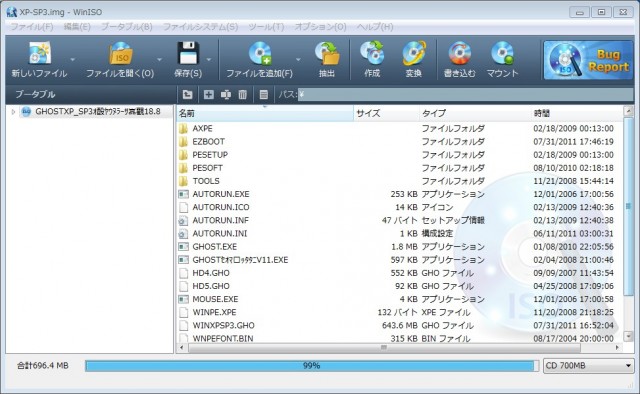This screenshot has width=640, height=394.
Task: Open the ツール(T) menu
Action: [x=266, y=27]
